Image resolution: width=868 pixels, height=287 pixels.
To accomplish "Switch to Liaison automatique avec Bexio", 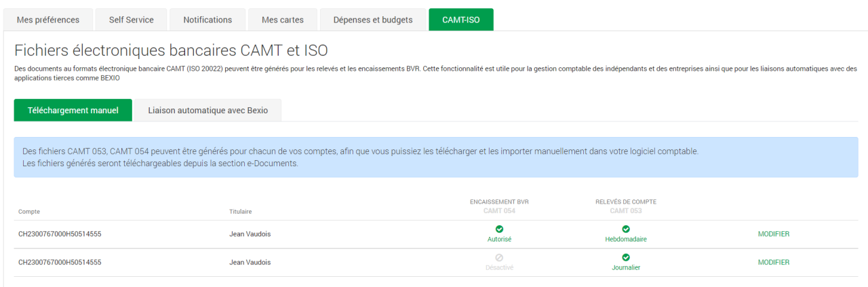I will tap(208, 110).
